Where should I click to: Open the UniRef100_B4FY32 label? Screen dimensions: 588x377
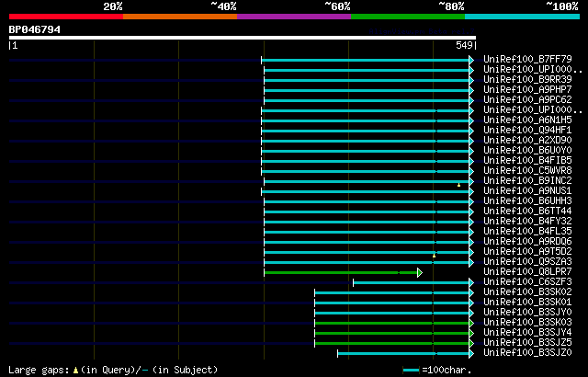point(527,222)
